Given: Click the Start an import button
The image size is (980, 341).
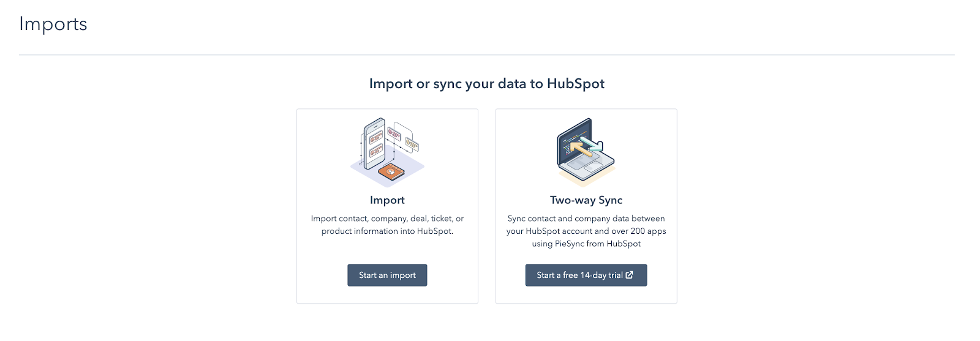Looking at the screenshot, I should [387, 275].
